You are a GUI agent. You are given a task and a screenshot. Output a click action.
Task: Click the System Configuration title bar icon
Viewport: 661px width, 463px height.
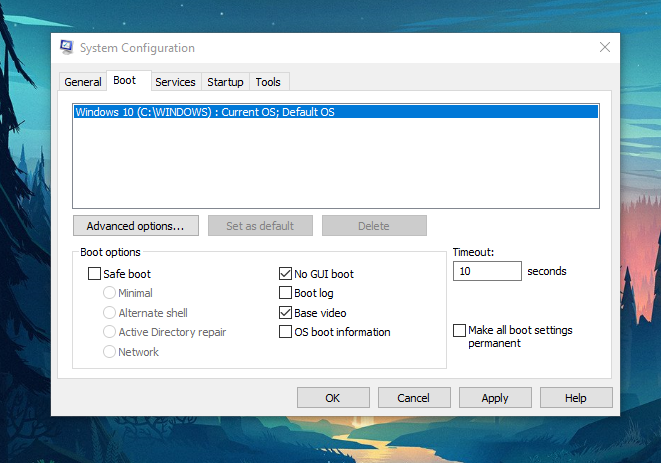[67, 47]
